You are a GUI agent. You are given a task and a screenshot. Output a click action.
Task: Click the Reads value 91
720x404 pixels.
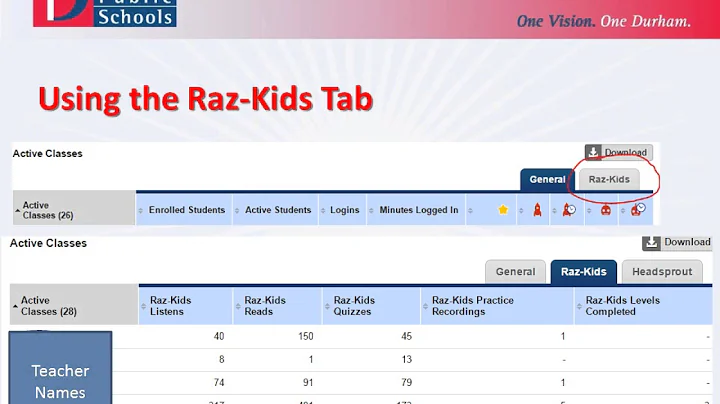[308, 382]
